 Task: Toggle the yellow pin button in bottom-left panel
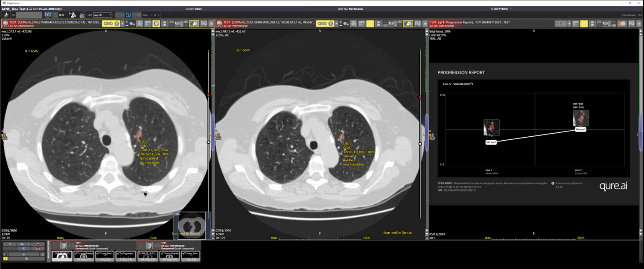[x=5, y=259]
